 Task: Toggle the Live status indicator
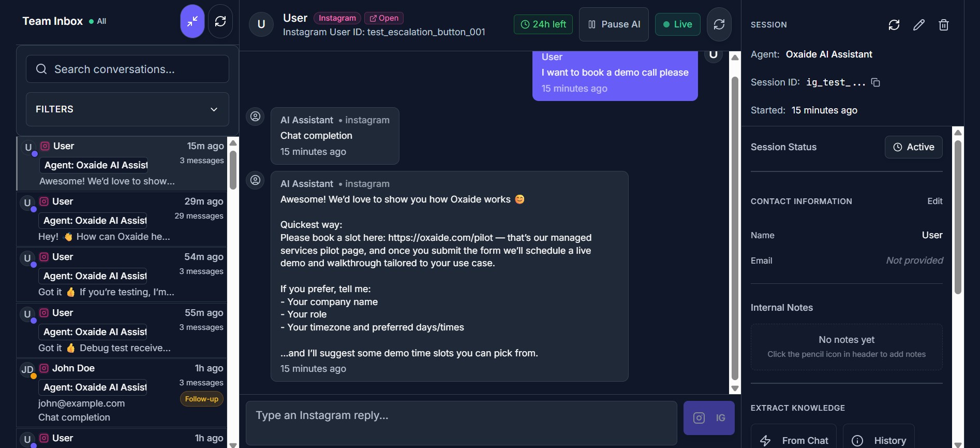(x=677, y=24)
